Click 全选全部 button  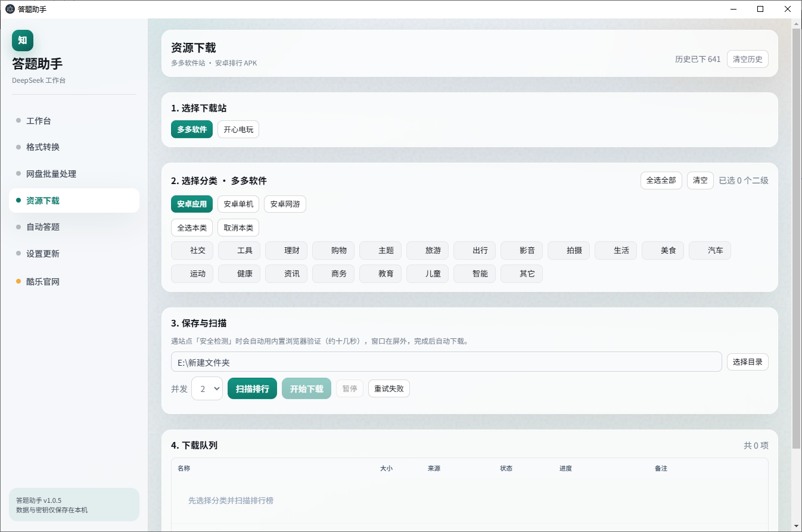[661, 181]
